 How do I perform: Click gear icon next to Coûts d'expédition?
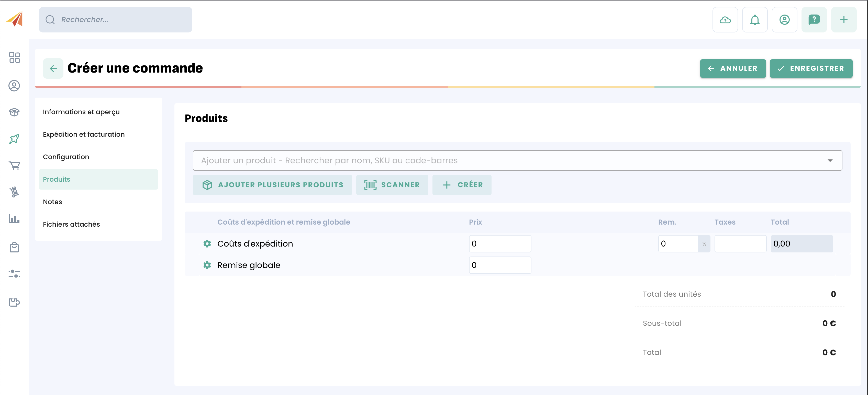tap(207, 243)
